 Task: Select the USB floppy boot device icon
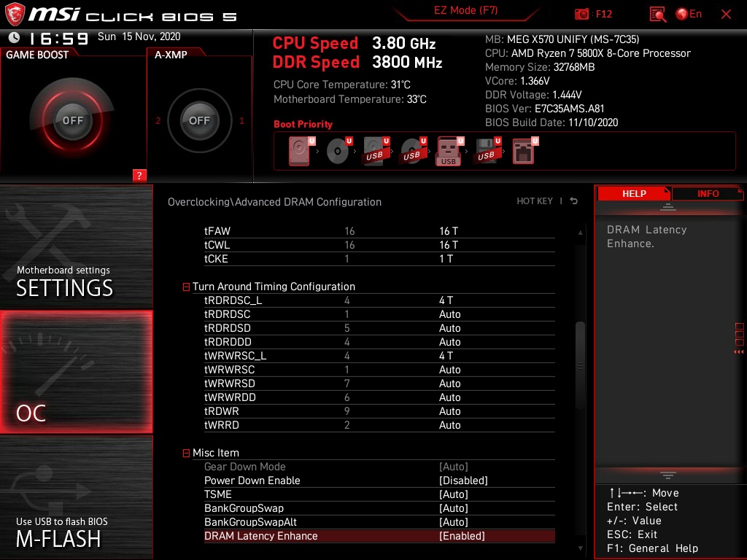point(487,151)
